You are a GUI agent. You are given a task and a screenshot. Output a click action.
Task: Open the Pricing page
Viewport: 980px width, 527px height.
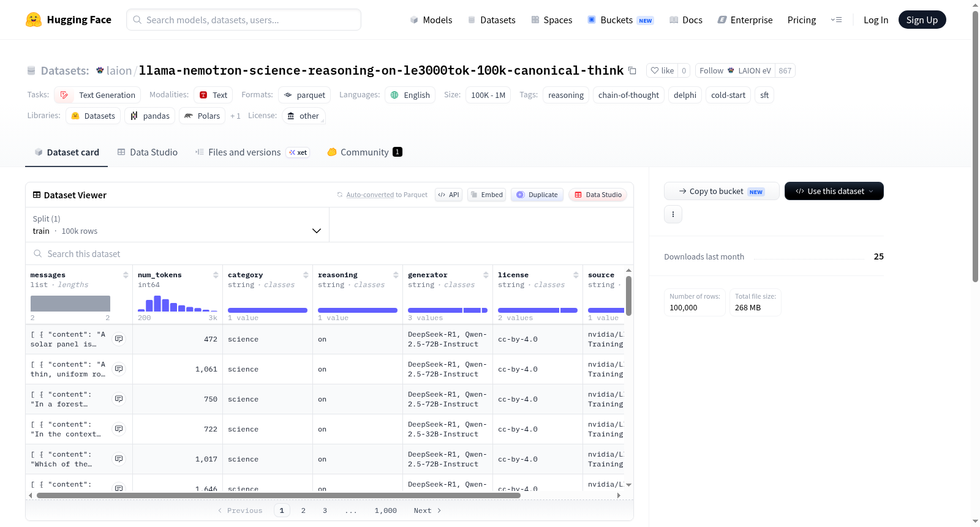tap(802, 20)
